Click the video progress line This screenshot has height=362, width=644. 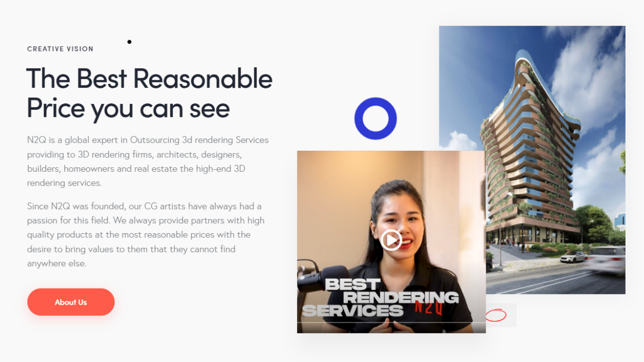pyautogui.click(x=391, y=323)
